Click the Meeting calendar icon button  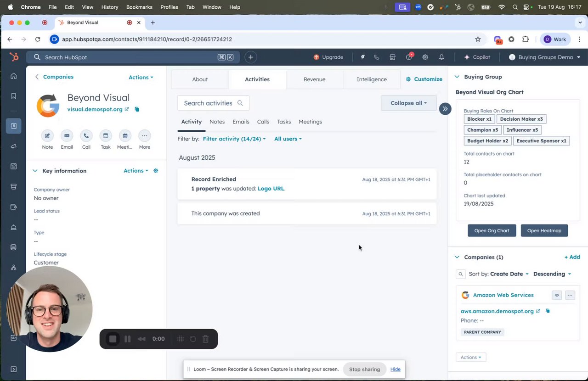pos(125,136)
